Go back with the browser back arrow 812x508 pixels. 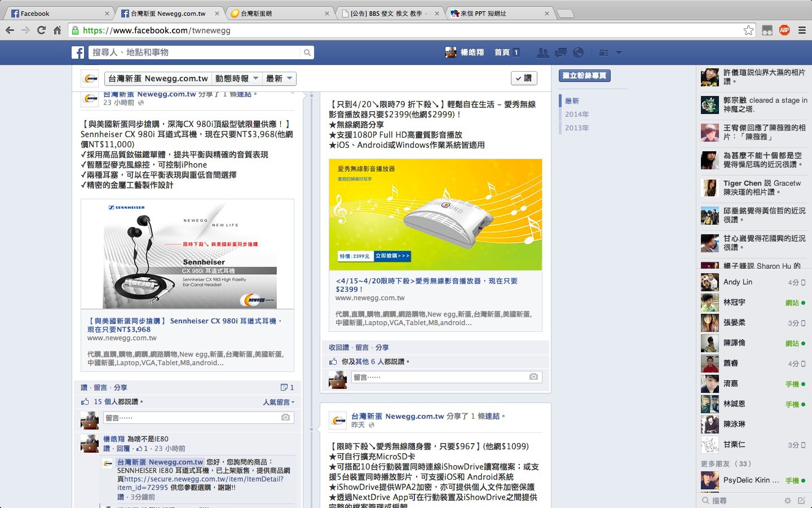click(x=10, y=30)
